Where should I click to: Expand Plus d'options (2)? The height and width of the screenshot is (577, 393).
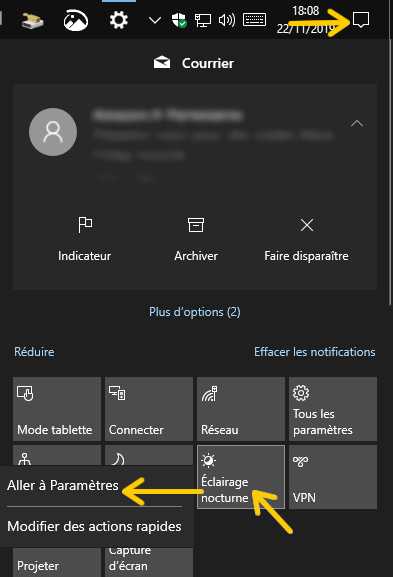coord(195,312)
